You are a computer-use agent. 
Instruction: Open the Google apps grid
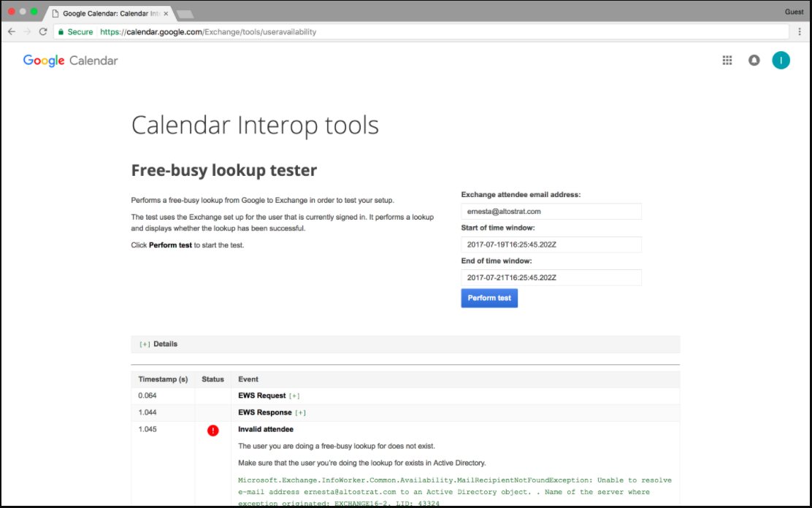coord(727,60)
